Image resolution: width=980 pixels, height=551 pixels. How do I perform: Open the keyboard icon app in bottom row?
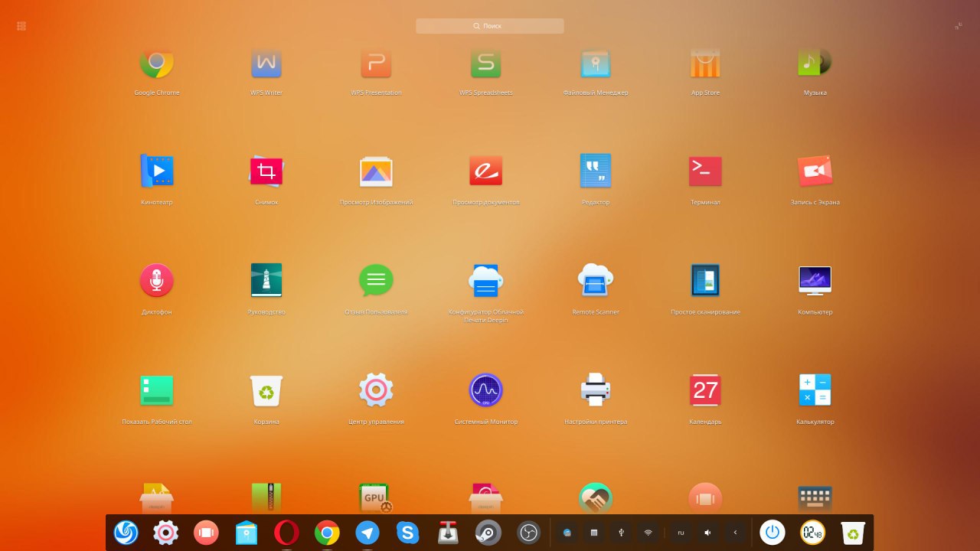(x=815, y=499)
